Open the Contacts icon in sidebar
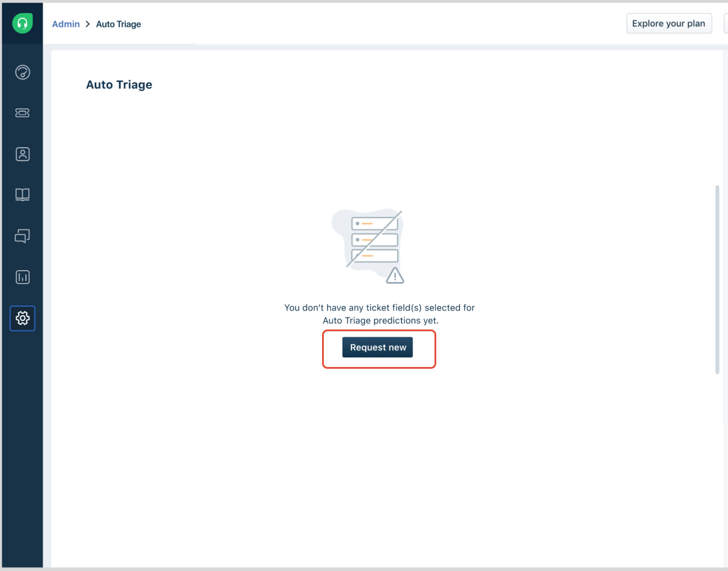This screenshot has height=571, width=728. 22,154
